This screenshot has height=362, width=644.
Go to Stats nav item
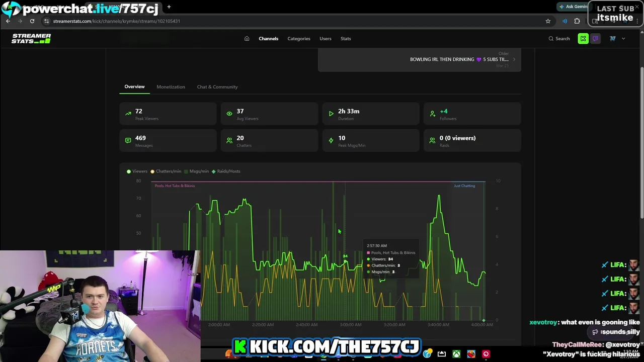[346, 39]
